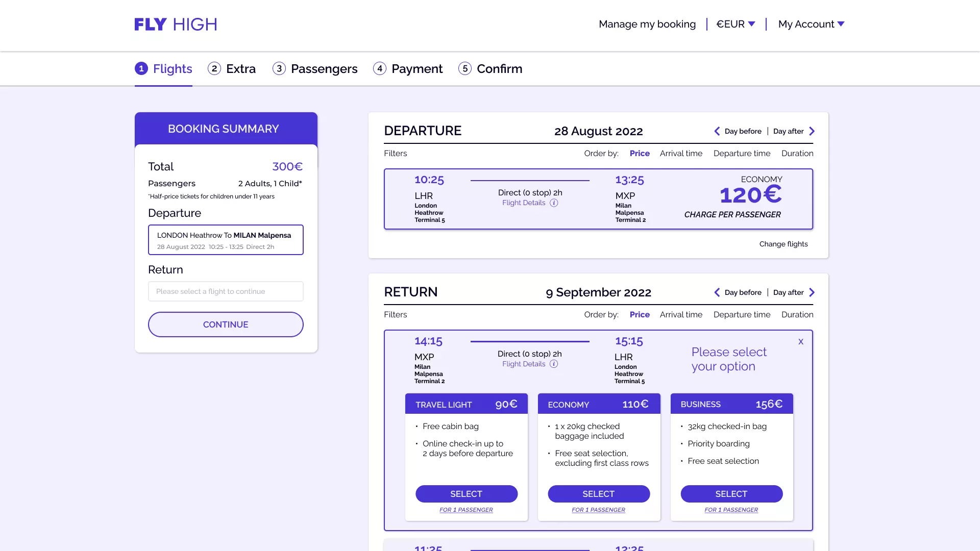Click departure next-day right chevron

point(812,131)
